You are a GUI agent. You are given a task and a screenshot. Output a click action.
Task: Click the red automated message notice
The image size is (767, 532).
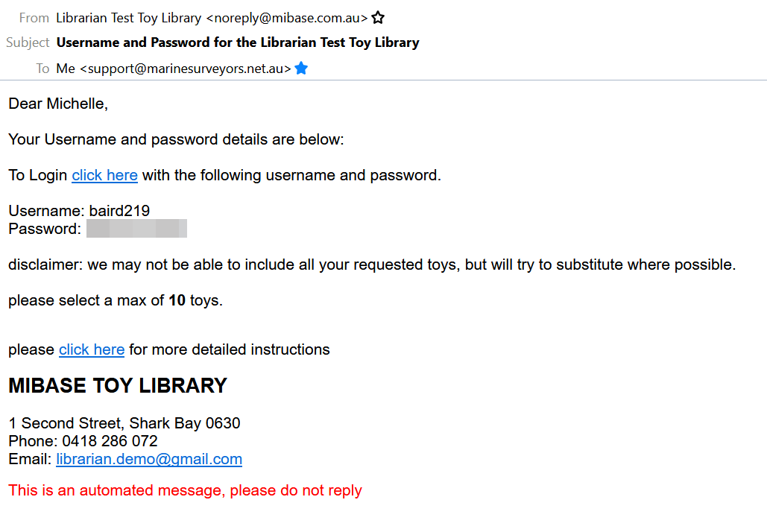[185, 490]
